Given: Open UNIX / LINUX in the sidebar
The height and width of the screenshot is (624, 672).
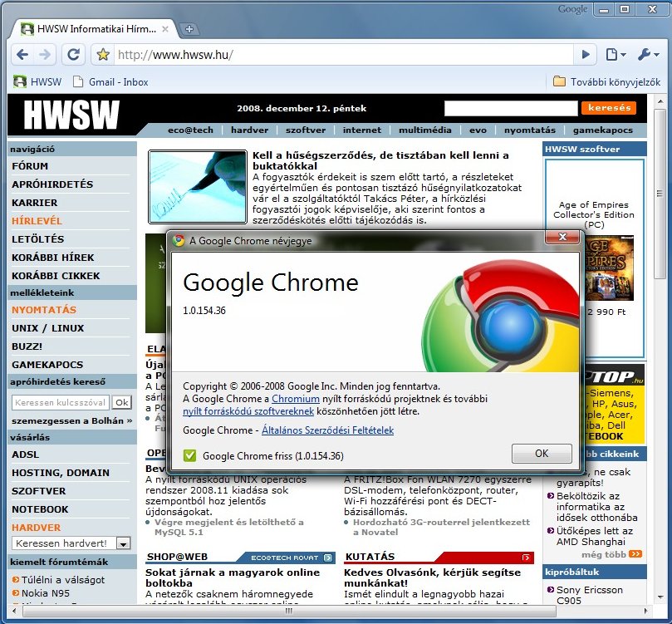Looking at the screenshot, I should coord(47,328).
